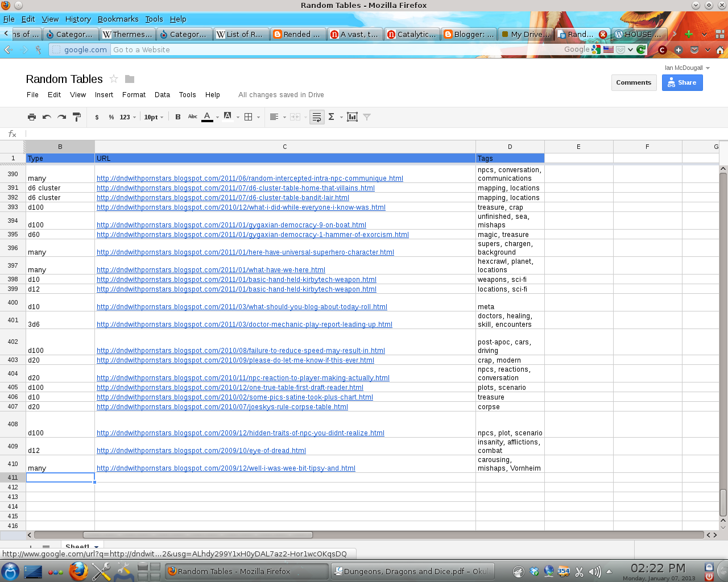Pick the text color swatch
The height and width of the screenshot is (582, 728).
(208, 117)
